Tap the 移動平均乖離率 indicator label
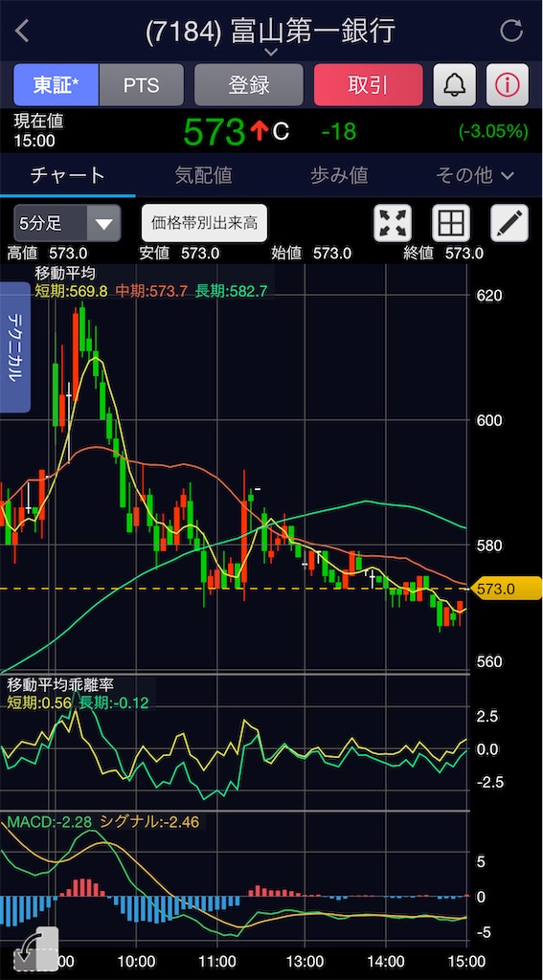 tap(60, 685)
